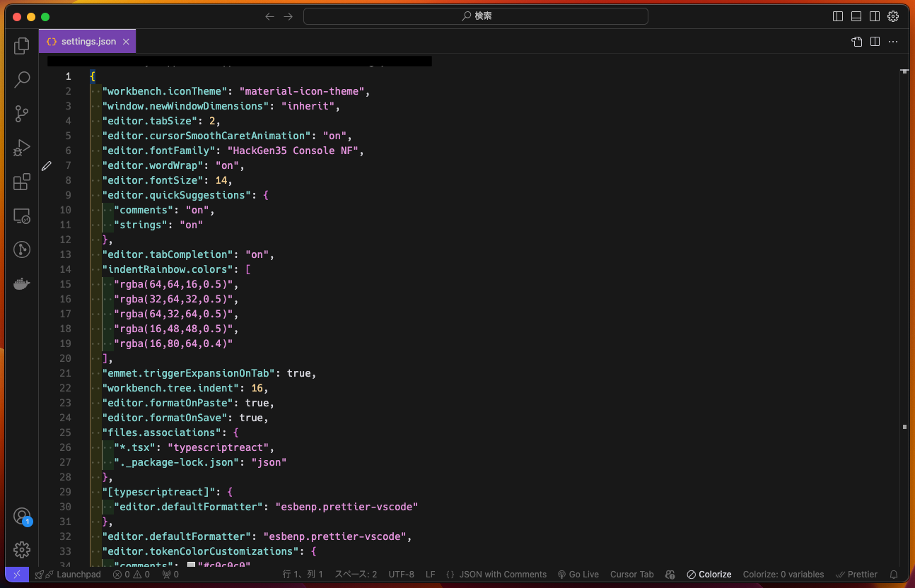Open the Accounts menu with badge

(x=22, y=517)
